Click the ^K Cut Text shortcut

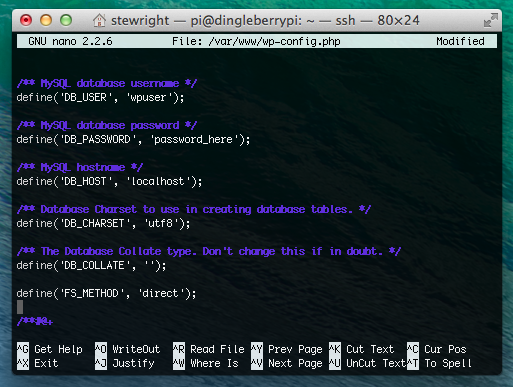(362, 349)
